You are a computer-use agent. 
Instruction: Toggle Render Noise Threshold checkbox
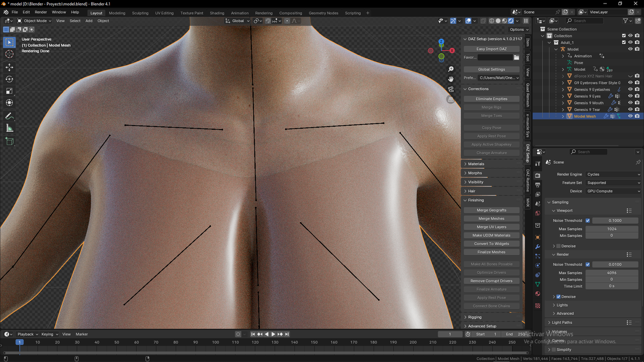coord(588,264)
